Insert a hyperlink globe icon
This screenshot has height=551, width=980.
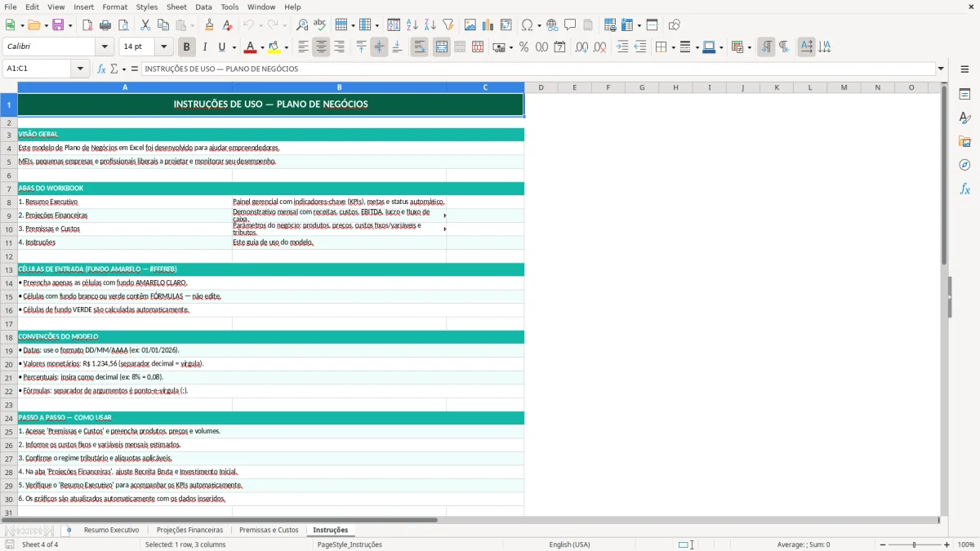coord(552,25)
